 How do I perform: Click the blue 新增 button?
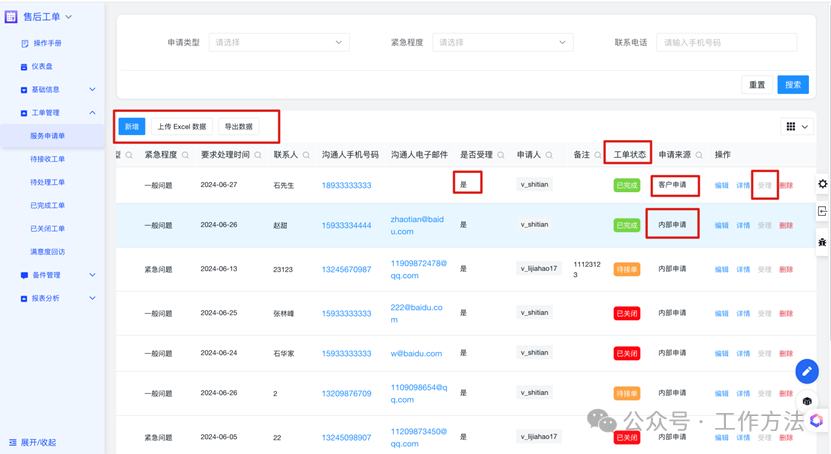(132, 127)
